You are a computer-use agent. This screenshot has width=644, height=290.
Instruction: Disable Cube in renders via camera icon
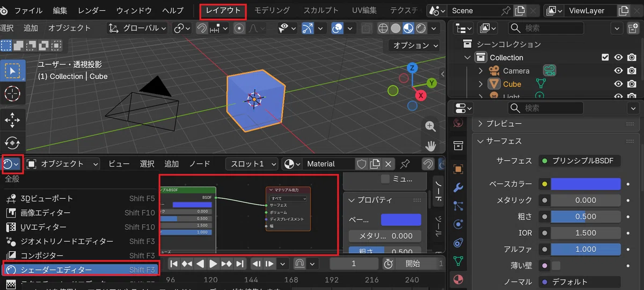pos(632,84)
